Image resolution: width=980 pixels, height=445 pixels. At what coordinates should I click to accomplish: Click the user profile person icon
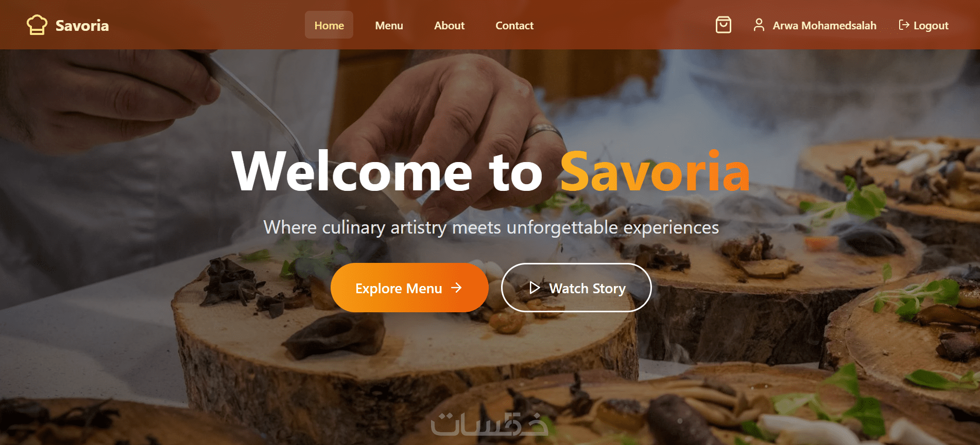(759, 25)
